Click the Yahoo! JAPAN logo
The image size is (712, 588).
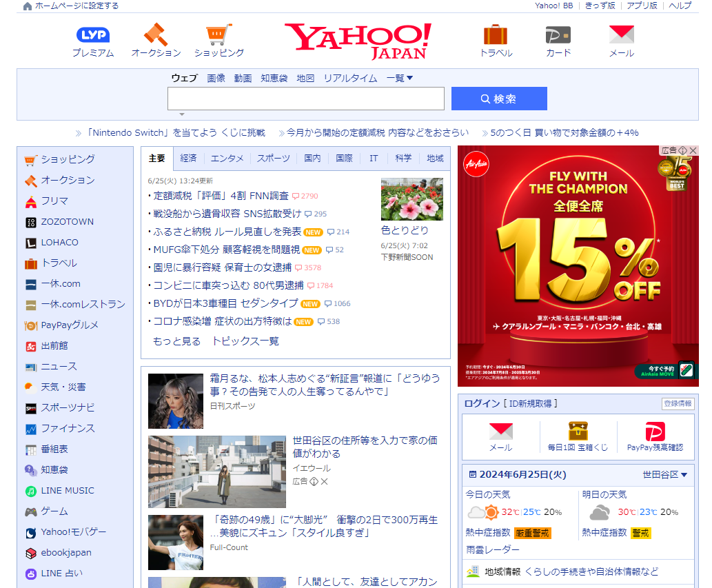(x=358, y=41)
